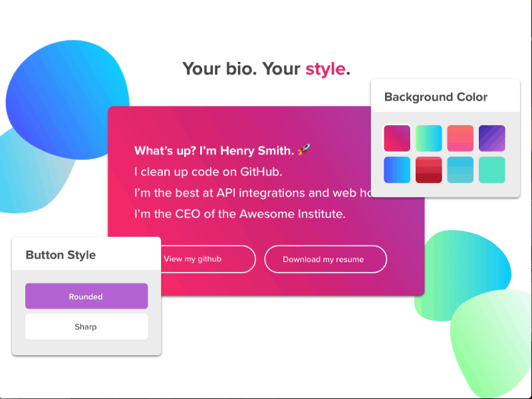This screenshot has width=532, height=399.
Task: Click the Button Style panel heading
Action: (x=61, y=255)
